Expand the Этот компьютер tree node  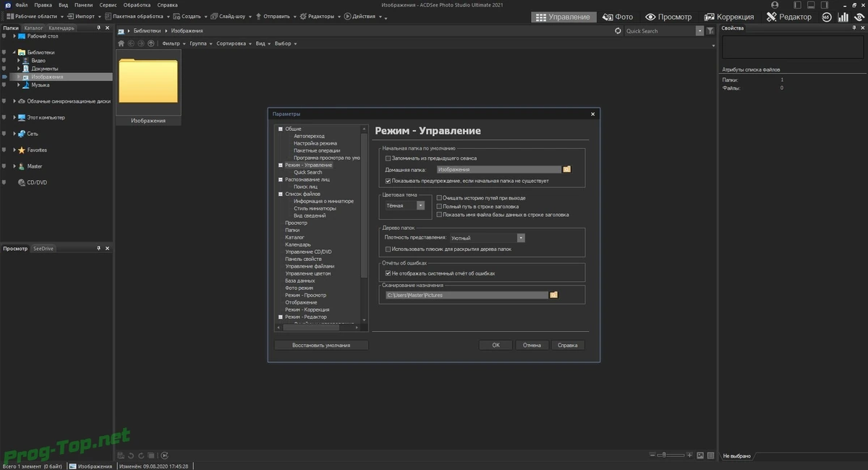(x=14, y=117)
